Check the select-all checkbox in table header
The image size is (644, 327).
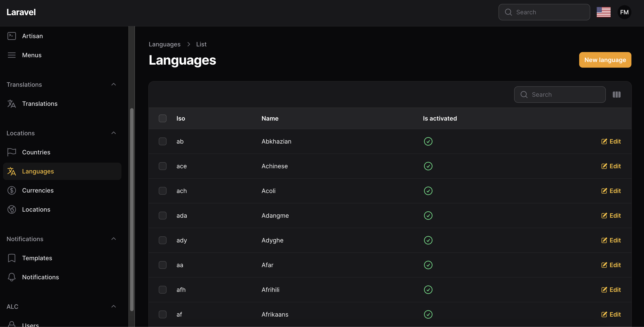coord(162,118)
